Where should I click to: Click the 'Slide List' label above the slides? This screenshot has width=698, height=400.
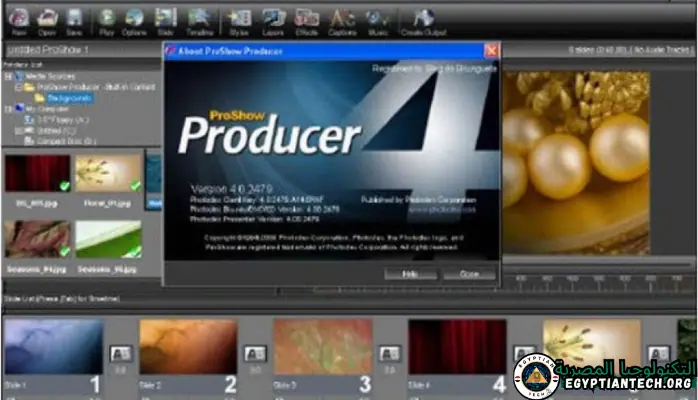coord(61,299)
